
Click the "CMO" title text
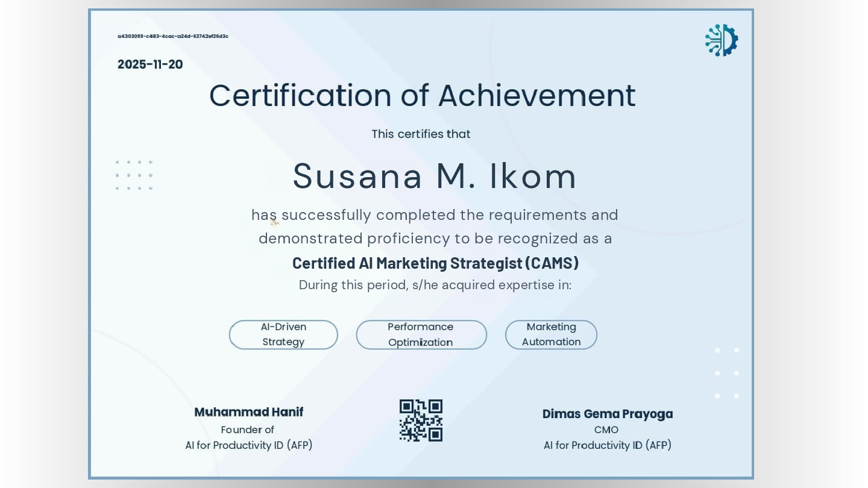[606, 430]
